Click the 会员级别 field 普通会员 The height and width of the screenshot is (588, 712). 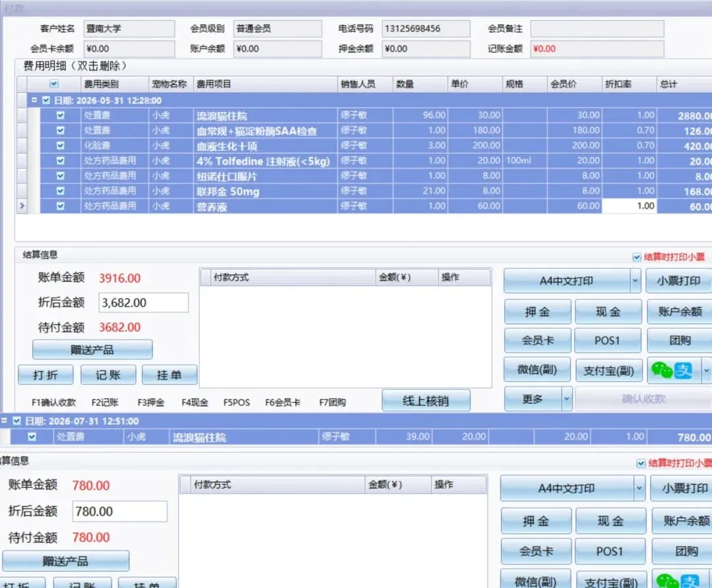(x=278, y=28)
